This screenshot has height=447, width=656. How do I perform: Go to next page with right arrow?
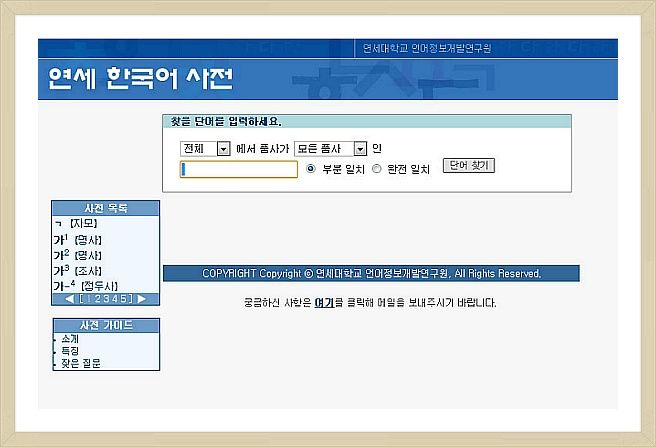(142, 299)
